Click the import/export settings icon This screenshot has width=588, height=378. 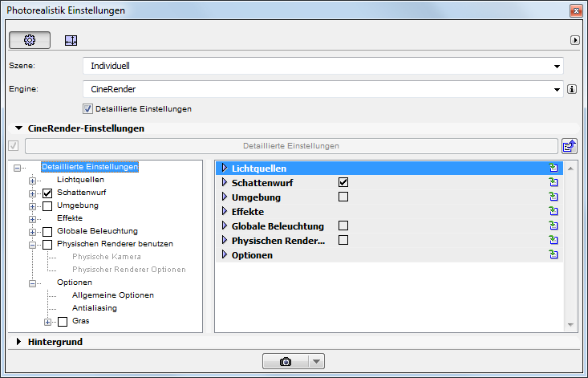tap(569, 146)
